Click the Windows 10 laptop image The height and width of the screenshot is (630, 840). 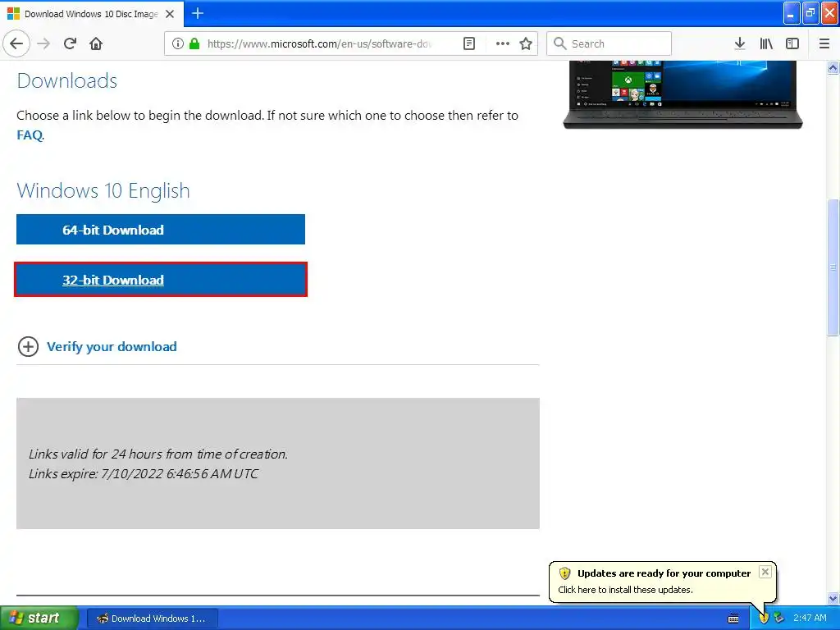click(x=682, y=94)
